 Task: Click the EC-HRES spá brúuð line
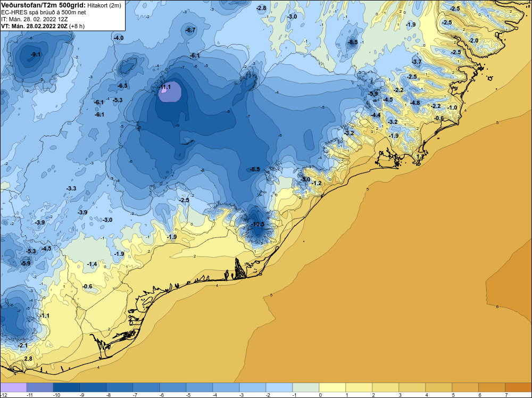tap(44, 13)
